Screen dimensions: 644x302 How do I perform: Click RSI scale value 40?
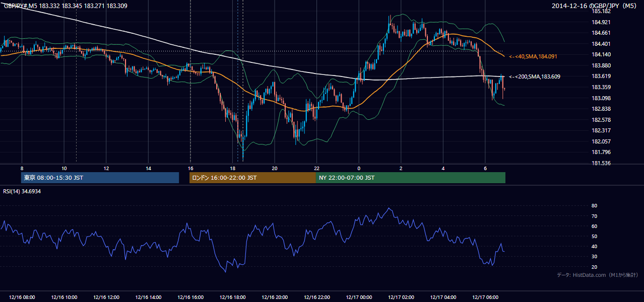594,246
